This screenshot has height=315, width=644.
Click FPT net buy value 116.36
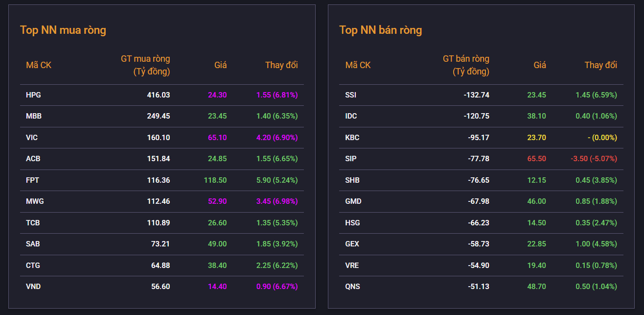coord(159,180)
